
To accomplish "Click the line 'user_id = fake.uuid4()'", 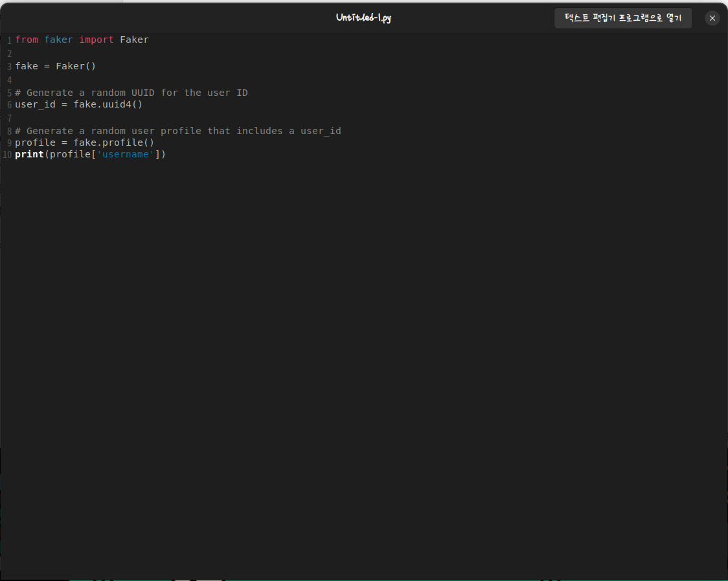I will click(78, 104).
